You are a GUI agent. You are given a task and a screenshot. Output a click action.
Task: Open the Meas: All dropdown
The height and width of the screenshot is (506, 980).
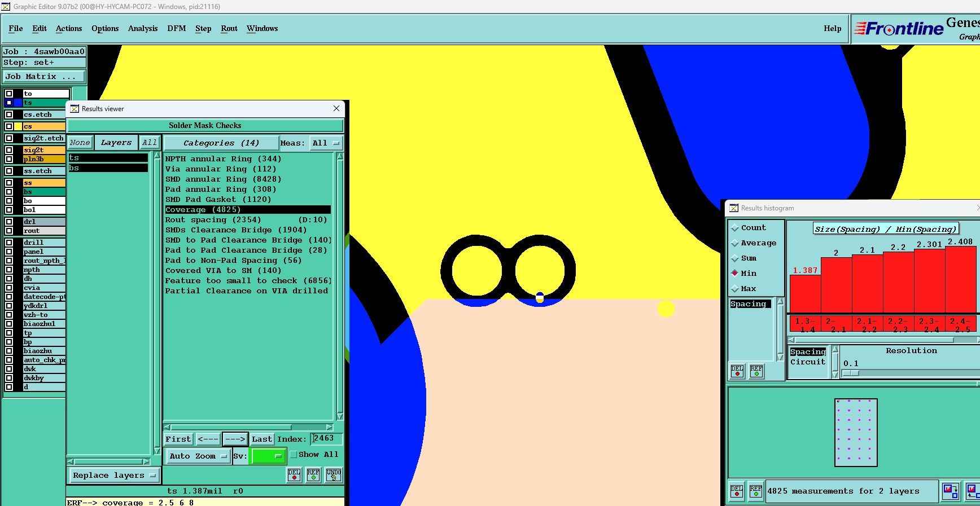coord(326,143)
